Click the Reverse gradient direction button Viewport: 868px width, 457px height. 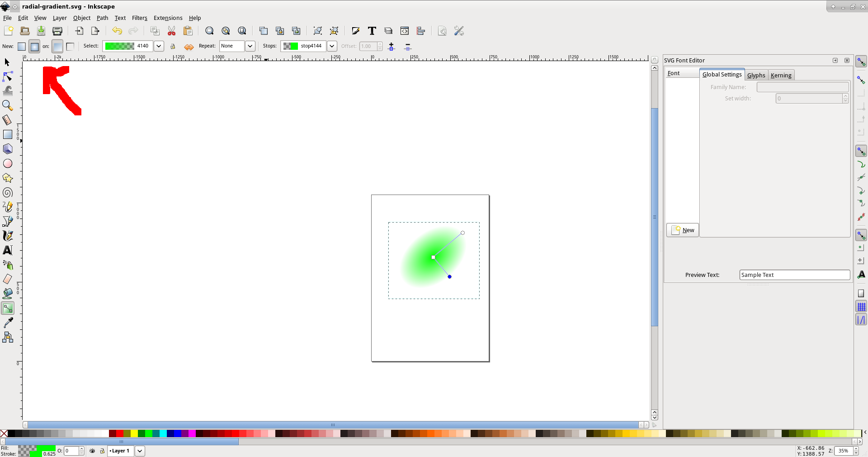click(189, 46)
